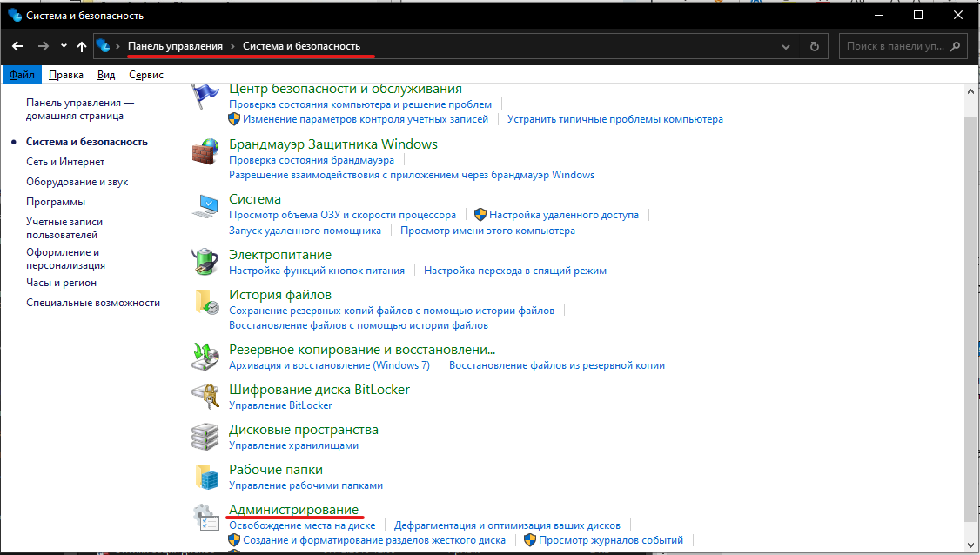
Task: Click the Рабочие папки icon
Action: (205, 477)
